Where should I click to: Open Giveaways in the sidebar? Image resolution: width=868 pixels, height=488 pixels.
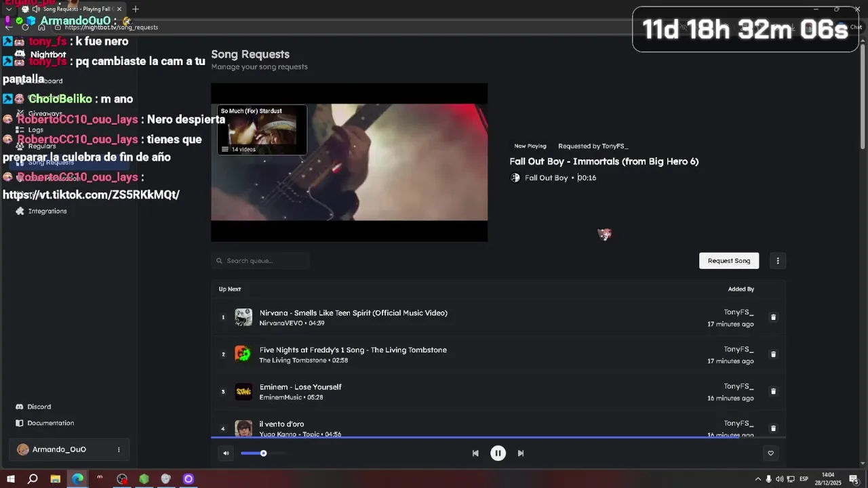coord(39,114)
